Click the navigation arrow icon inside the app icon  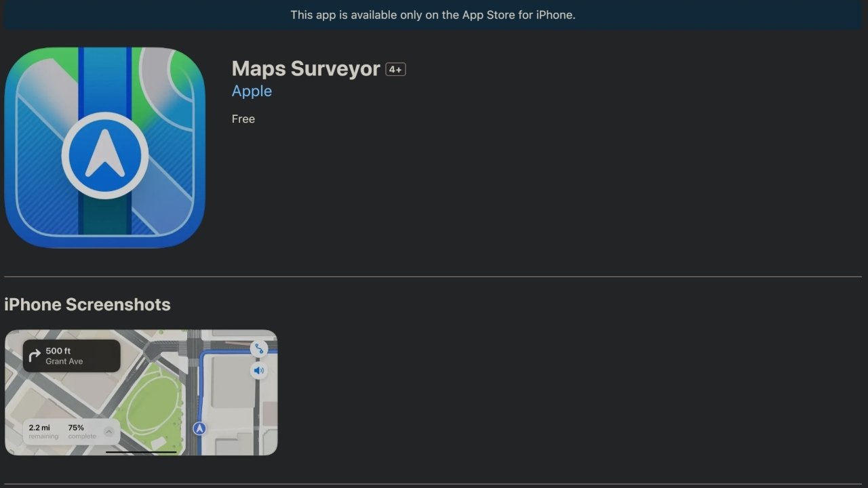coord(104,154)
